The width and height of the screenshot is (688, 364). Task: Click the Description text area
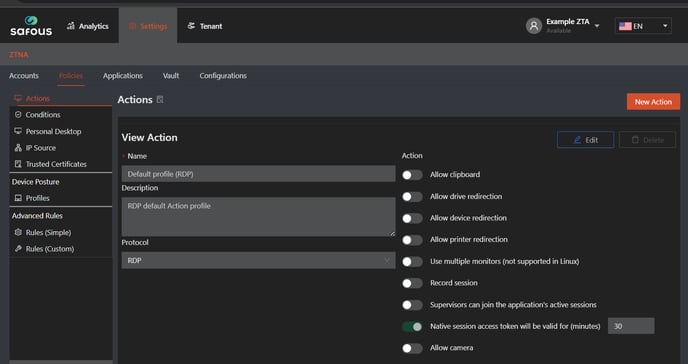tap(258, 217)
